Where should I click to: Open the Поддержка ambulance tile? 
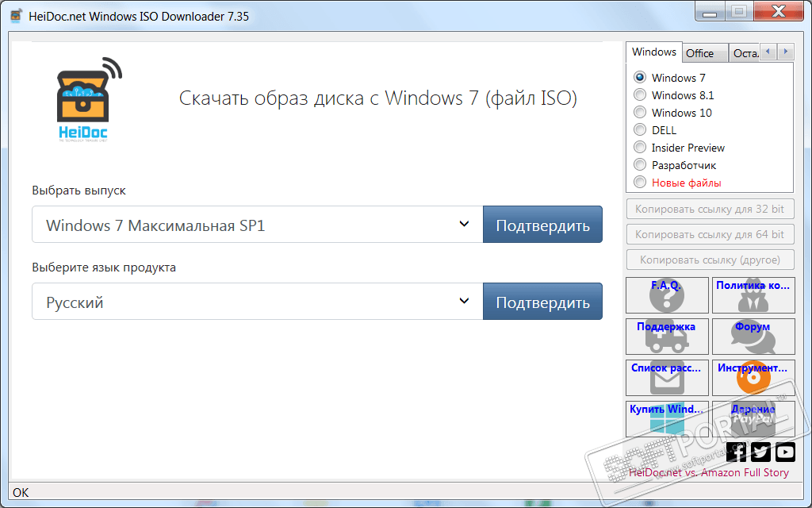[667, 337]
